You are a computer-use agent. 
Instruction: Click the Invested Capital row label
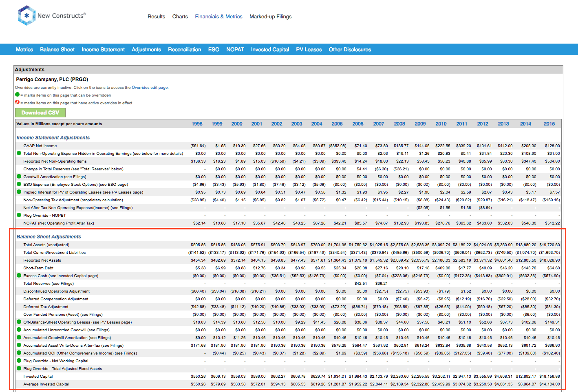(x=38, y=377)
